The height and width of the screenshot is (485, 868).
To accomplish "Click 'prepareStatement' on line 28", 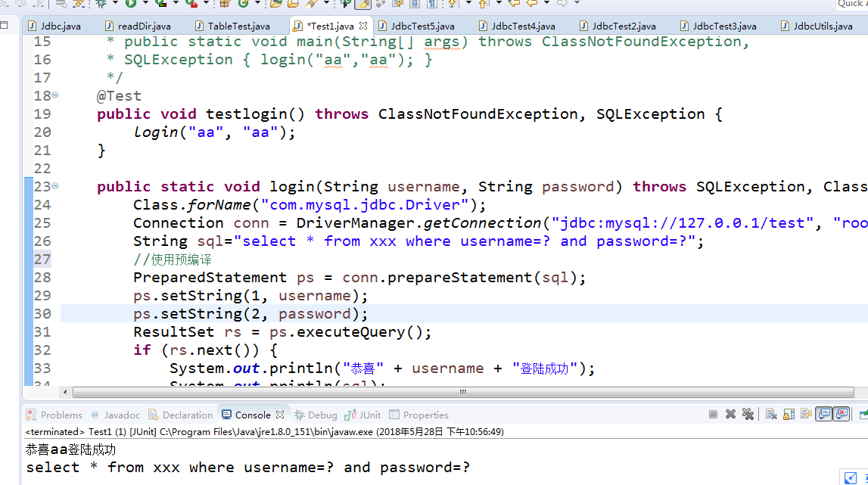I will [x=459, y=278].
